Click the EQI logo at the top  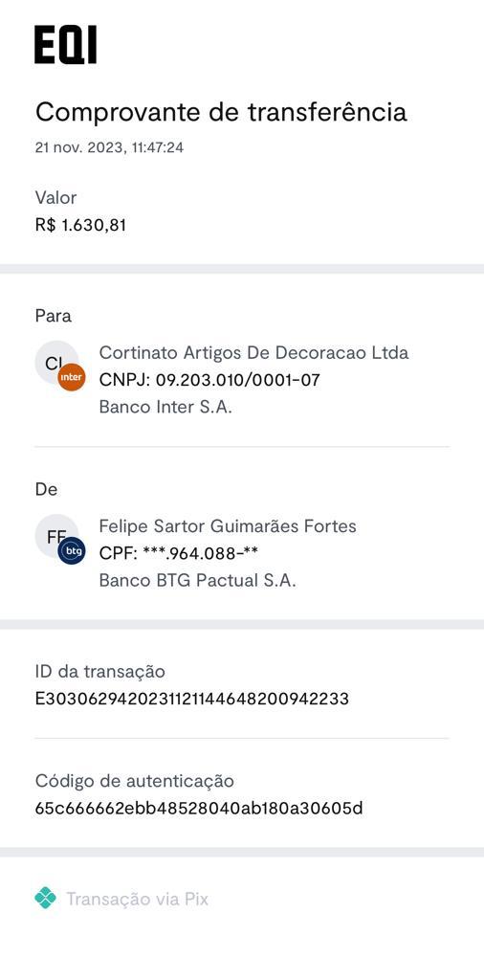tap(66, 45)
